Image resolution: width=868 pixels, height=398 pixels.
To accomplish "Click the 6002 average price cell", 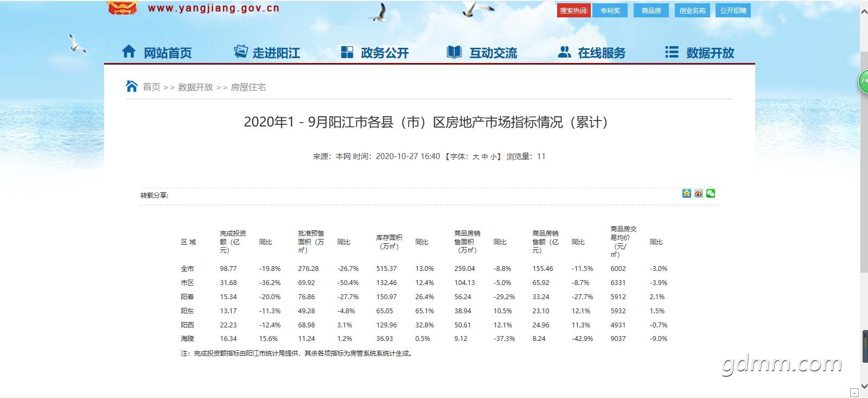I will click(618, 269).
